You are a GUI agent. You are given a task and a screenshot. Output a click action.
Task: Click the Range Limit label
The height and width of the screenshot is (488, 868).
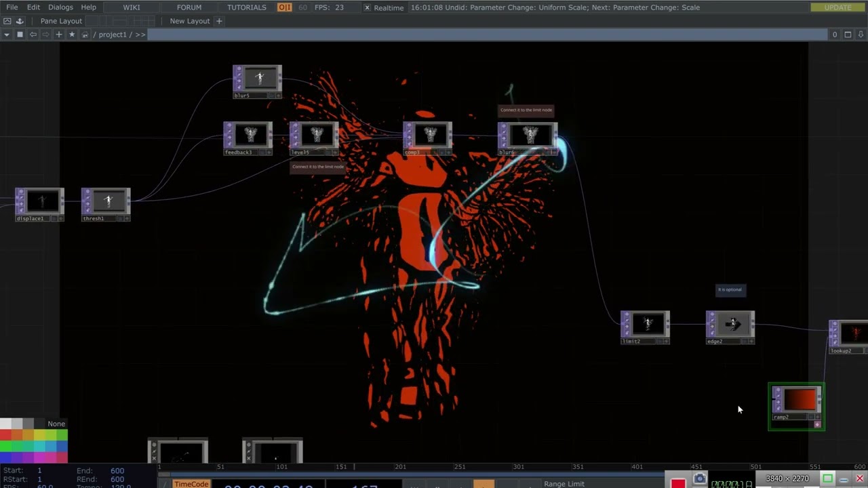point(564,484)
